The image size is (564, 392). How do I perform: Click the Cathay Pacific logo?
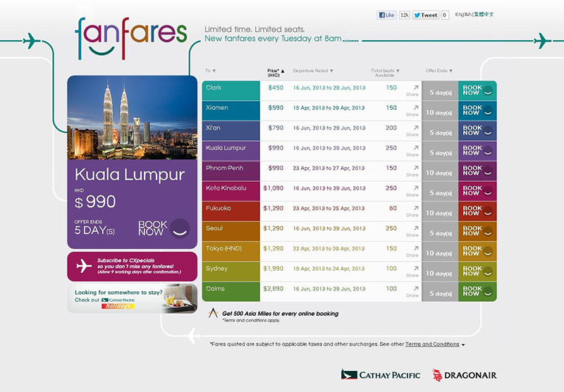pyautogui.click(x=381, y=375)
